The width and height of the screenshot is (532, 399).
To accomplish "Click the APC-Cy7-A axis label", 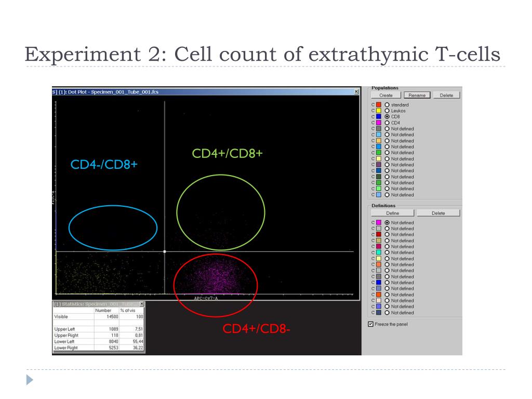I will click(206, 298).
